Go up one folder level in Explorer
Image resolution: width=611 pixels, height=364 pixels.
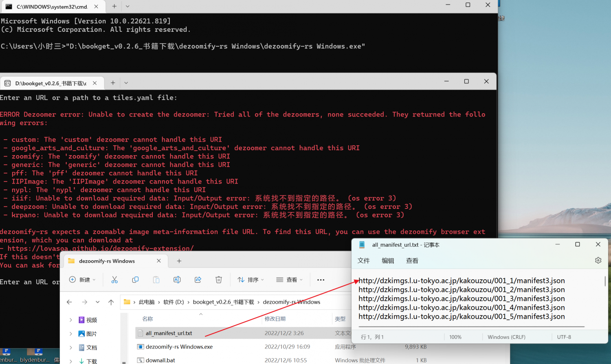coord(111,302)
